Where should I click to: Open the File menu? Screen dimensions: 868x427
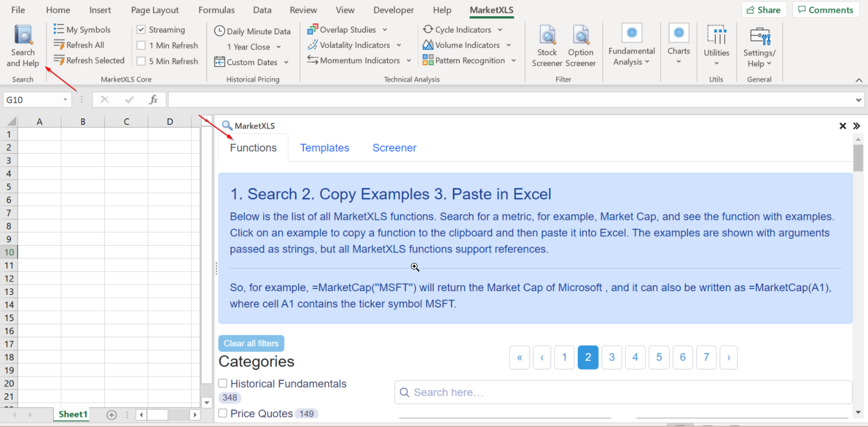(18, 10)
